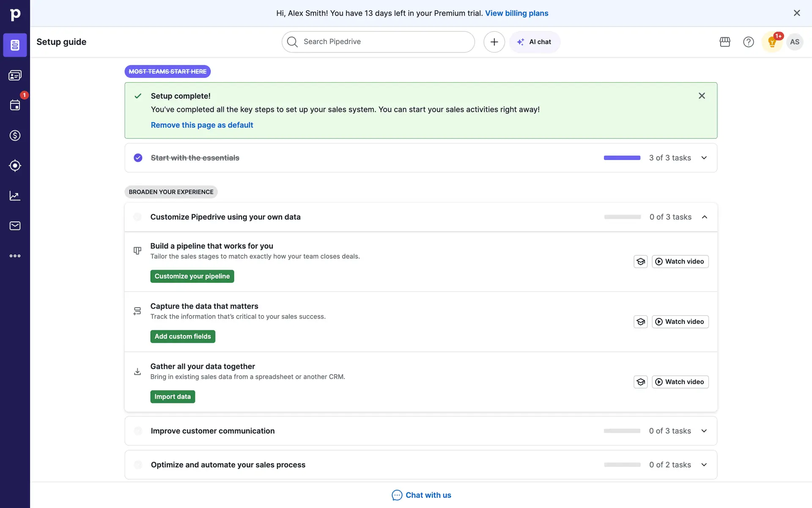The image size is (812, 508).
Task: Open Campaigns target icon in sidebar
Action: click(x=15, y=166)
